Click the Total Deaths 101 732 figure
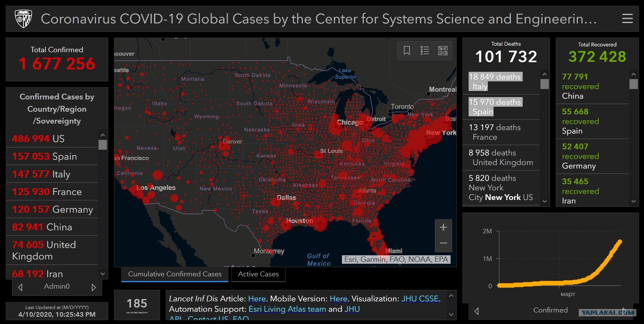 pos(506,57)
